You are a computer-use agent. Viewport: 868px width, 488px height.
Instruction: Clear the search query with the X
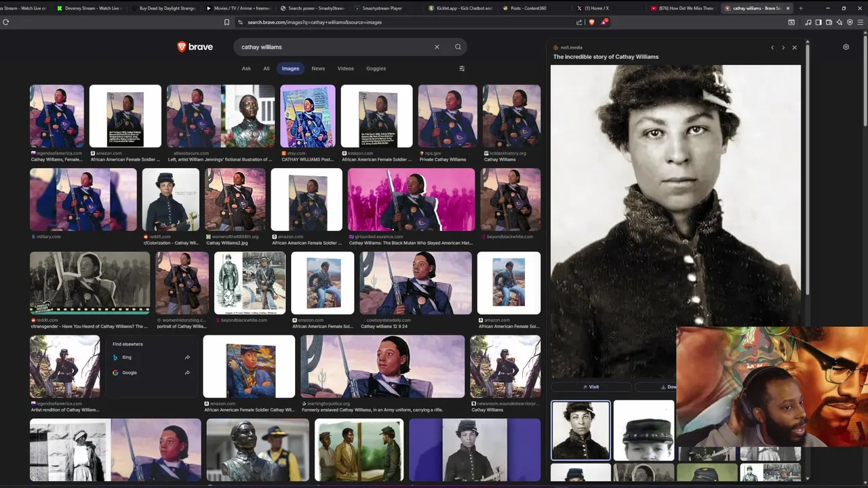click(x=437, y=47)
